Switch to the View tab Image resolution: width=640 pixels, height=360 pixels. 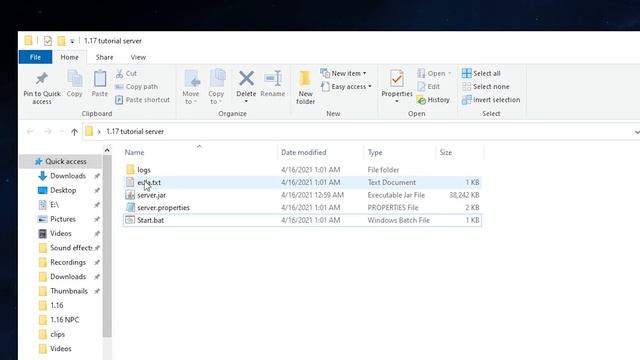[x=138, y=57]
